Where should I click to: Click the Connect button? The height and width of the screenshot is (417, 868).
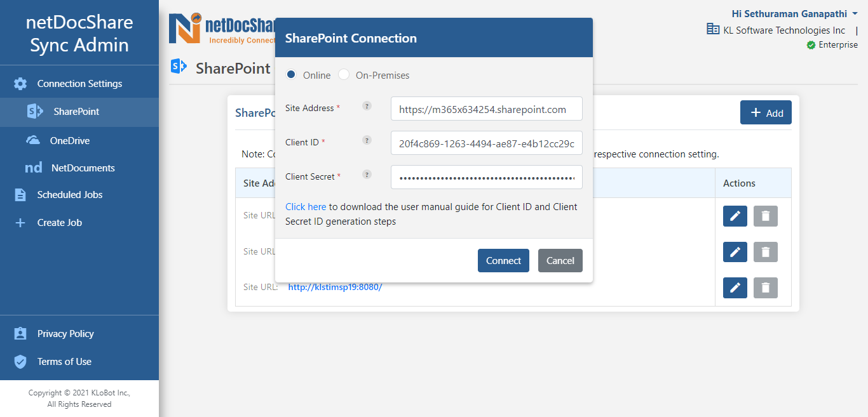pos(503,260)
